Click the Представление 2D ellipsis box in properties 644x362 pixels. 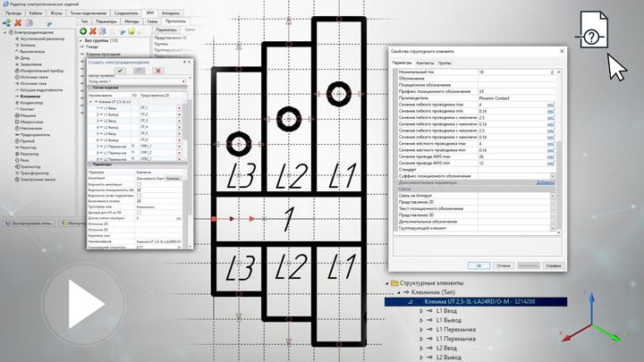pyautogui.click(x=553, y=202)
